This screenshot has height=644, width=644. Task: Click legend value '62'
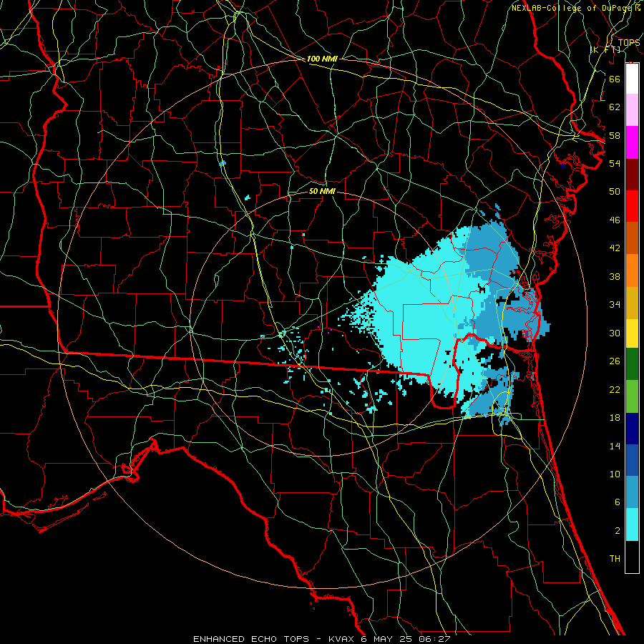(615, 107)
